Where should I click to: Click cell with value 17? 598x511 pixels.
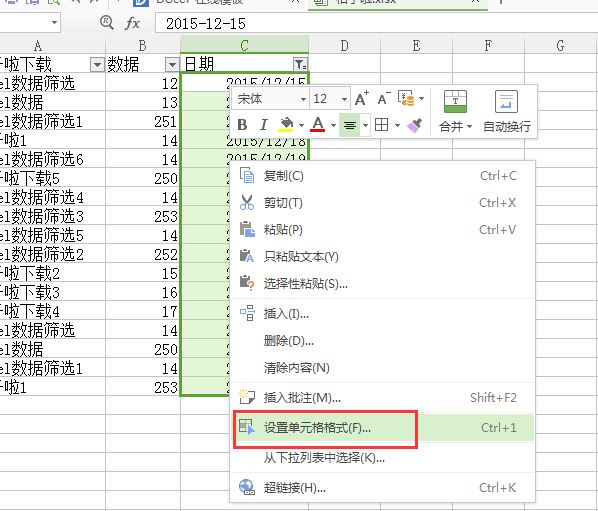[x=143, y=311]
